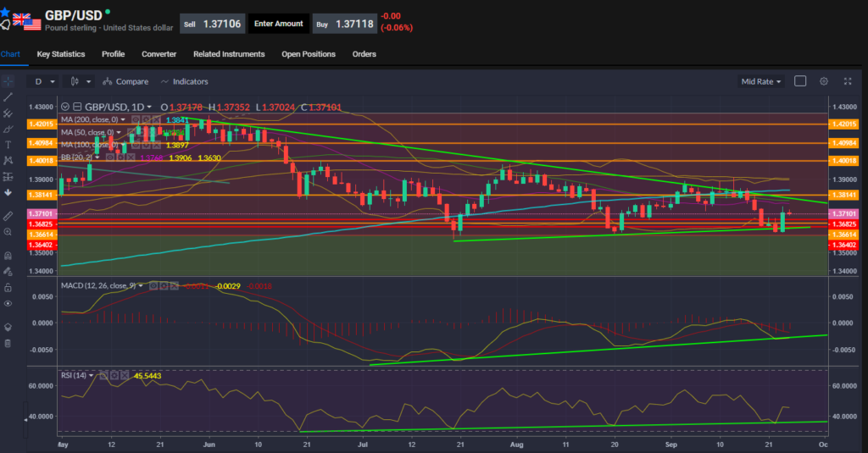Viewport: 868px width, 453px height.
Task: Enter fullscreen chart mode
Action: click(x=847, y=81)
